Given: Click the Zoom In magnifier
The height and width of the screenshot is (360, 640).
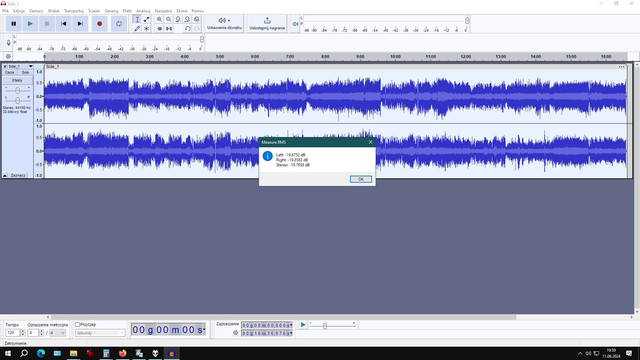Looking at the screenshot, I should (160, 19).
